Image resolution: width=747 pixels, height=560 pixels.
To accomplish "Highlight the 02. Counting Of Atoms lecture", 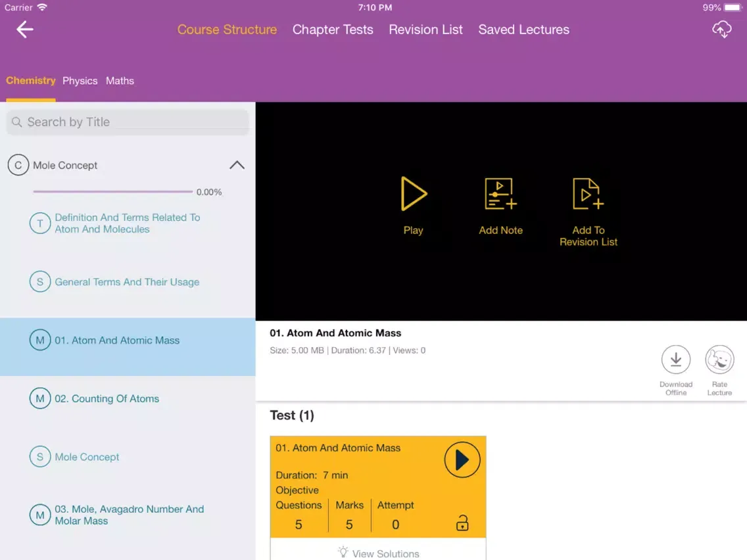I will 107,398.
